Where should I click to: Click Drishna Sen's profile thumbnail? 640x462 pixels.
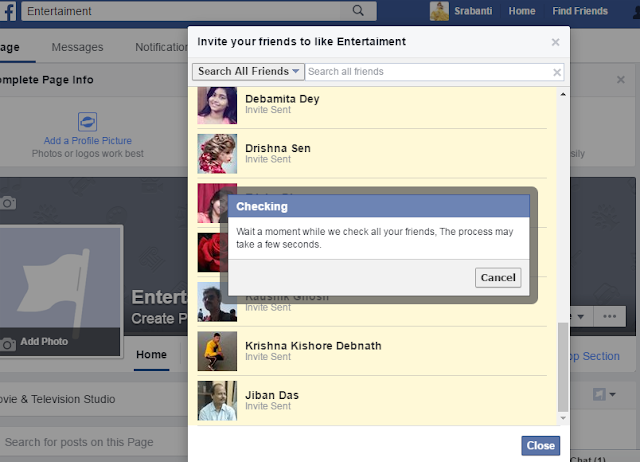click(217, 154)
